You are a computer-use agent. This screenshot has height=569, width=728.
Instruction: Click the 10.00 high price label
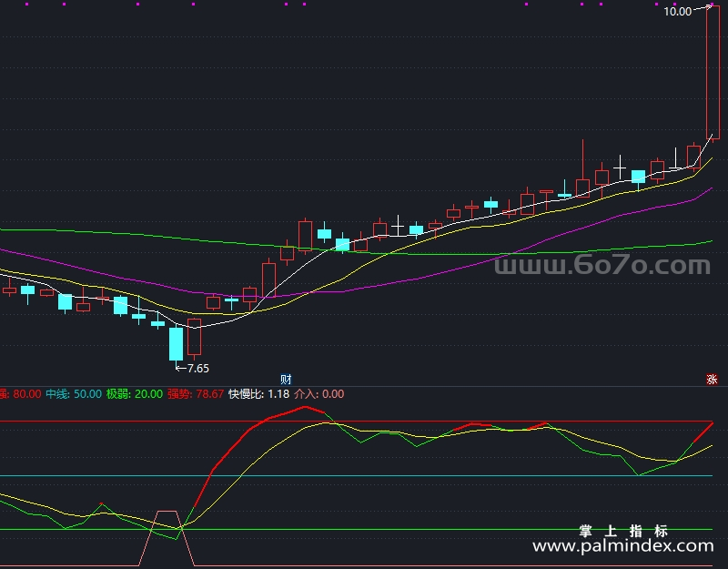[x=678, y=12]
